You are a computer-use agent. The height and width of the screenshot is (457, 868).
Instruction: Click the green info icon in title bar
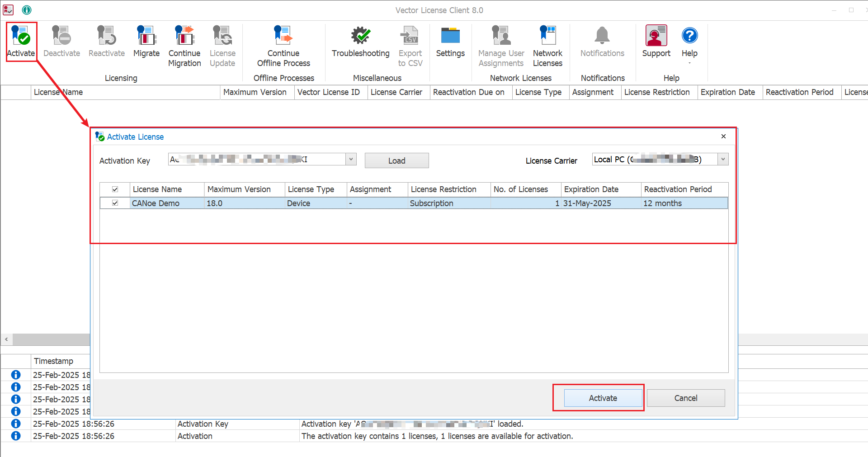pyautogui.click(x=27, y=9)
